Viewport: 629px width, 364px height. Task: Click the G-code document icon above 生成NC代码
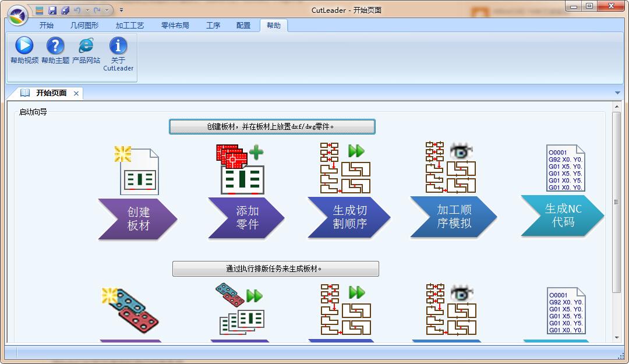[x=566, y=168]
